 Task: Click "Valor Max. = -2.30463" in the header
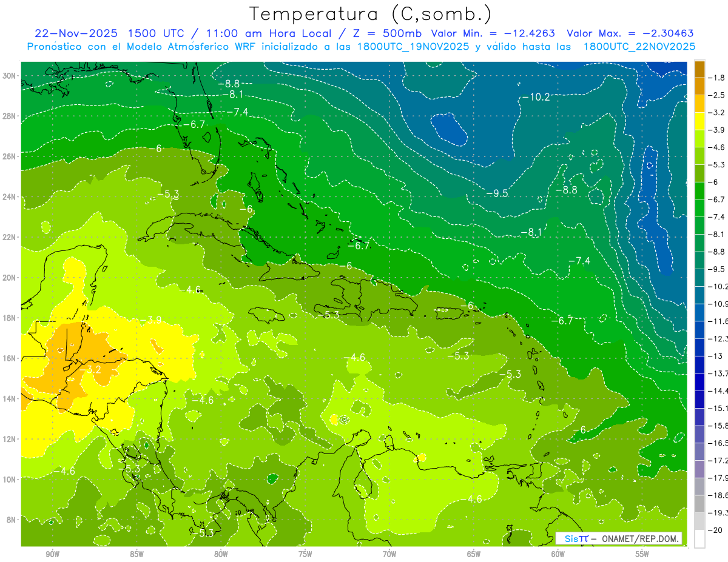click(630, 33)
